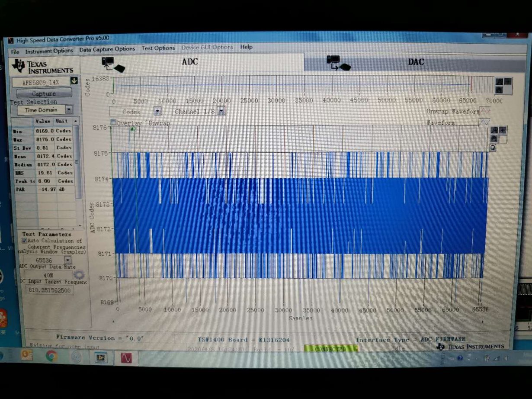Viewport: 532px width, 399px height.
Task: Select the zoom tool on overview graph palette
Action: click(x=500, y=82)
